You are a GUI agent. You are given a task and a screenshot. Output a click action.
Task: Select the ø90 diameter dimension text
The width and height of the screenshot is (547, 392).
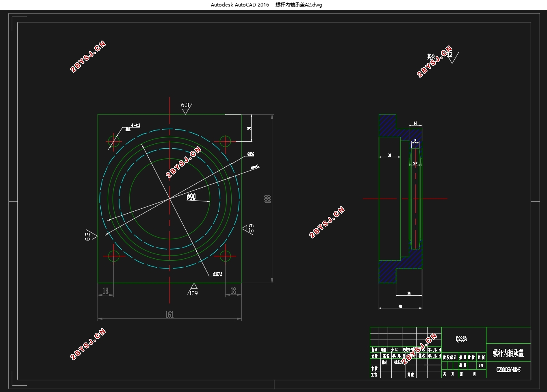(191, 197)
